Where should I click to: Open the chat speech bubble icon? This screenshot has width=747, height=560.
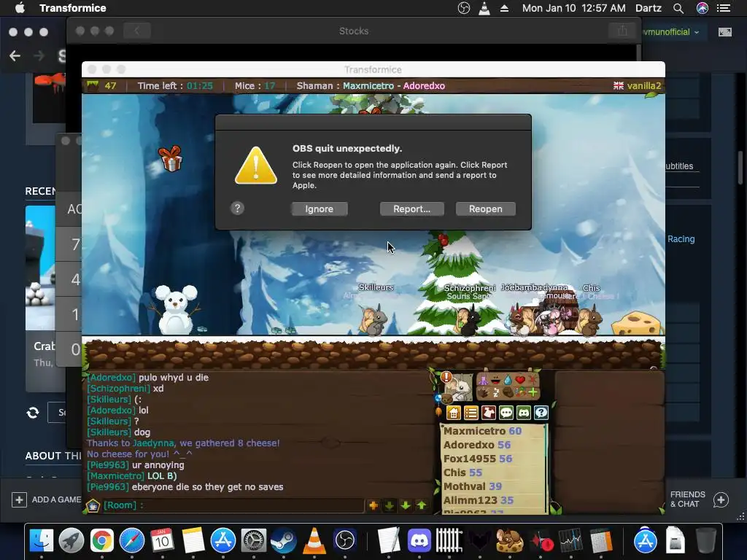pos(506,413)
